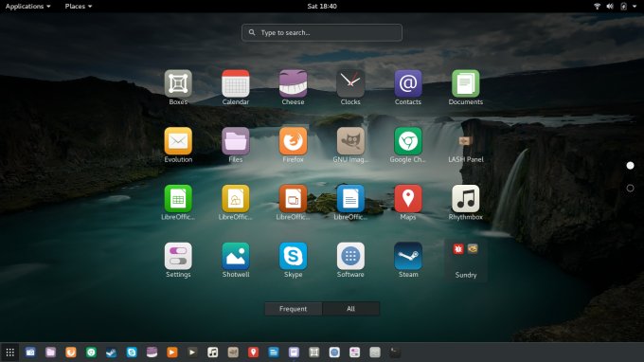
Task: Open the Contacts app
Action: pyautogui.click(x=408, y=83)
